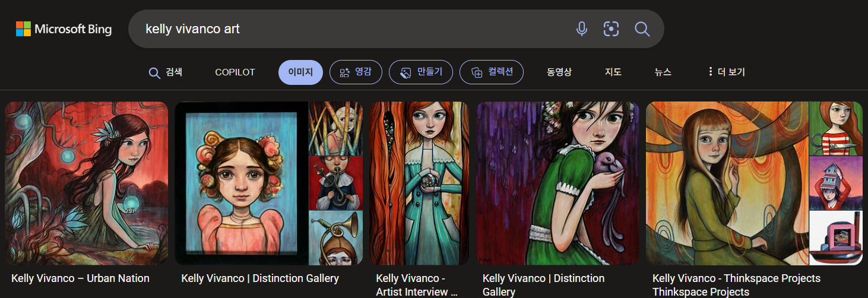The image size is (868, 298).
Task: Open Thinkspace girl sitting in tree image
Action: pyautogui.click(x=727, y=183)
